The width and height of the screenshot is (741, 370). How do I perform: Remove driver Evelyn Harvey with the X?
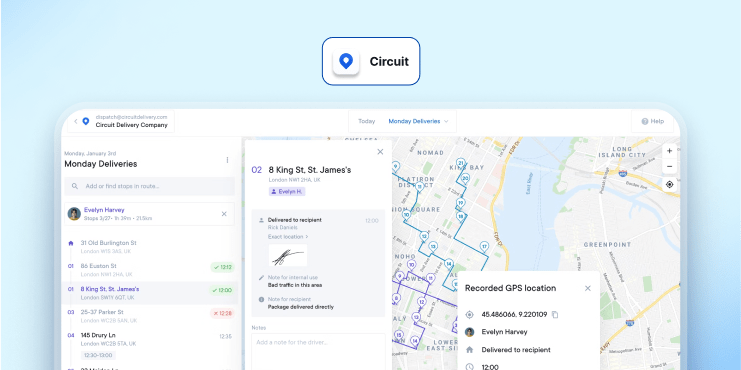[224, 214]
